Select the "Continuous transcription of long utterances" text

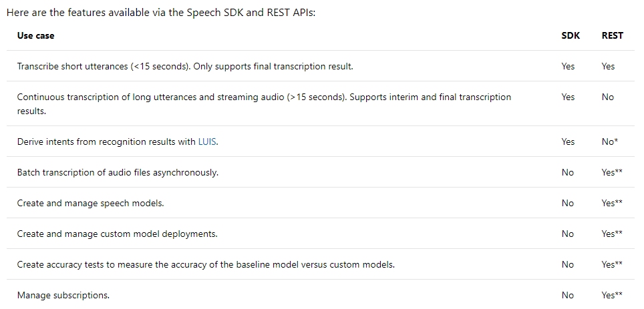[x=264, y=97]
